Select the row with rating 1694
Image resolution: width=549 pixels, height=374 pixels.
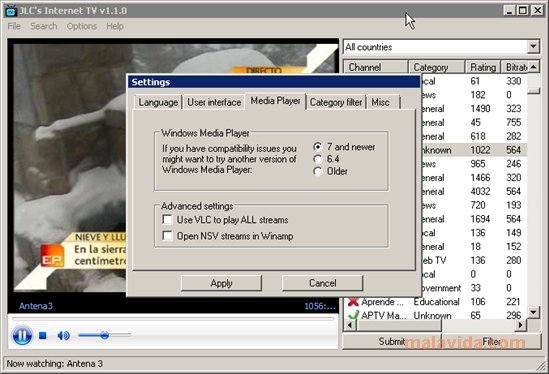(474, 219)
